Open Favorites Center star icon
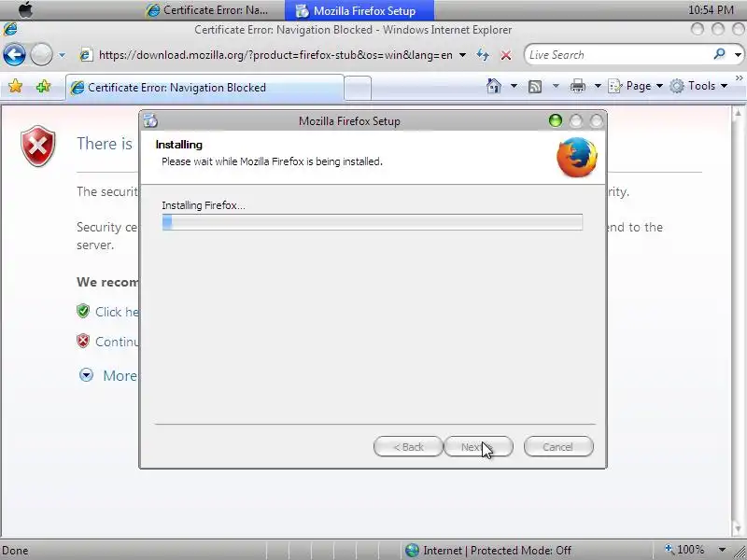Screen dimensions: 747x560 pyautogui.click(x=15, y=86)
